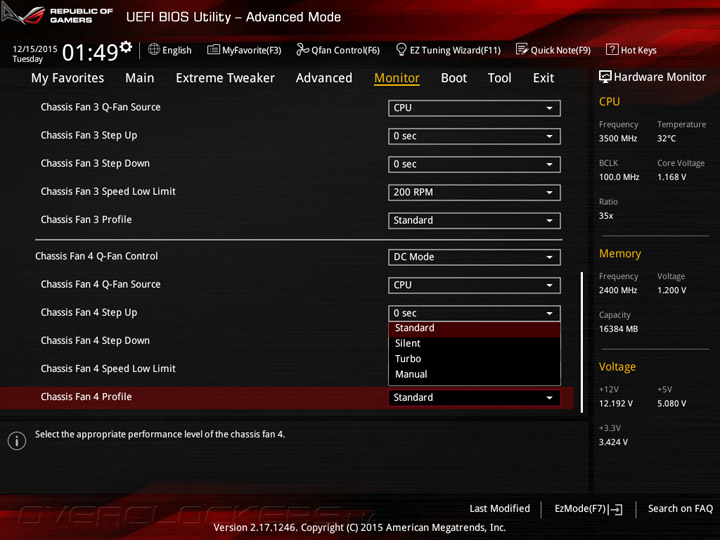Click the Chassis Fan 3 Step Down label
The height and width of the screenshot is (540, 720).
(95, 163)
